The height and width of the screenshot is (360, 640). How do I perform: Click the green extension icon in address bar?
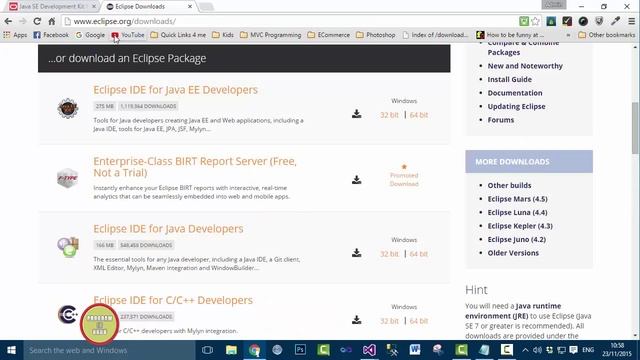click(524, 21)
